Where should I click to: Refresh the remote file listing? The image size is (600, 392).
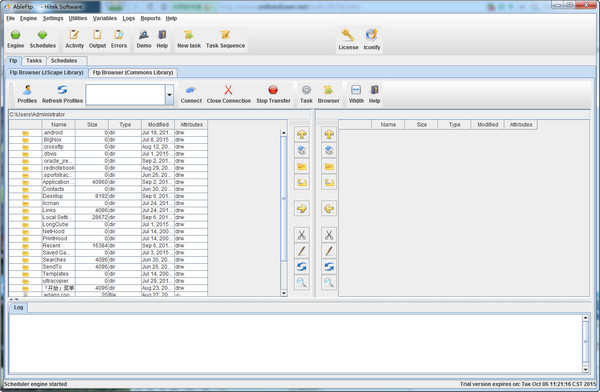click(329, 267)
